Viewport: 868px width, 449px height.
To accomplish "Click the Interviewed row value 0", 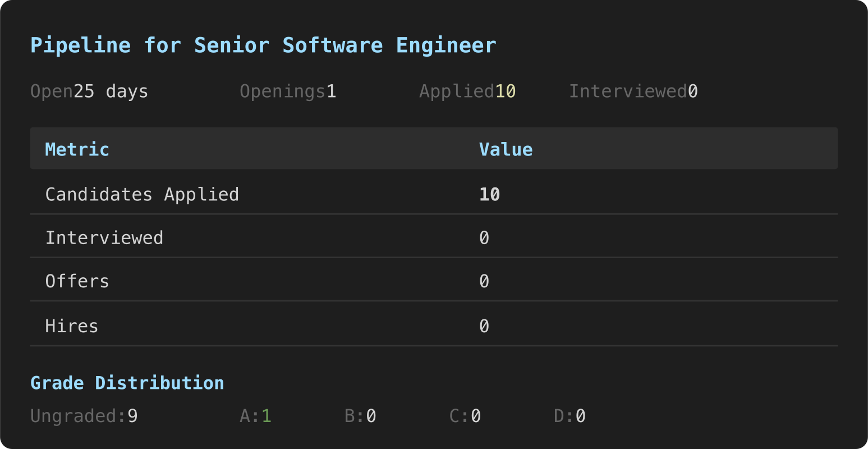I will click(x=484, y=238).
